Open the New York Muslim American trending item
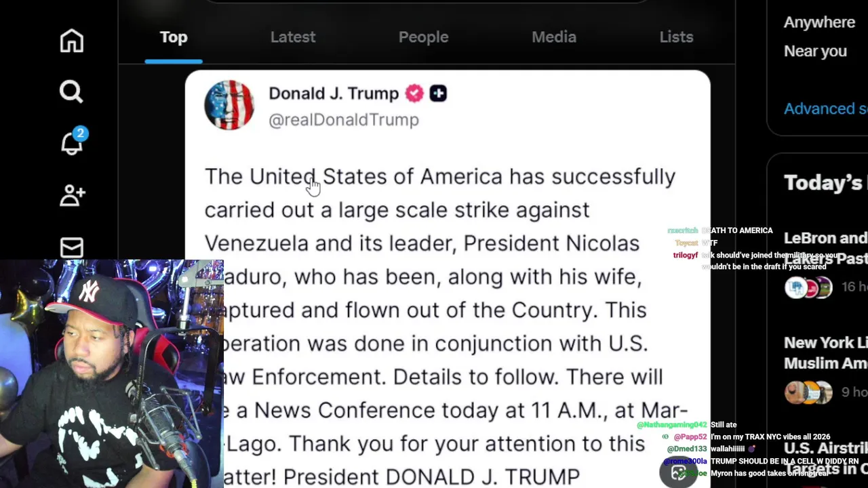The height and width of the screenshot is (488, 868). click(826, 352)
